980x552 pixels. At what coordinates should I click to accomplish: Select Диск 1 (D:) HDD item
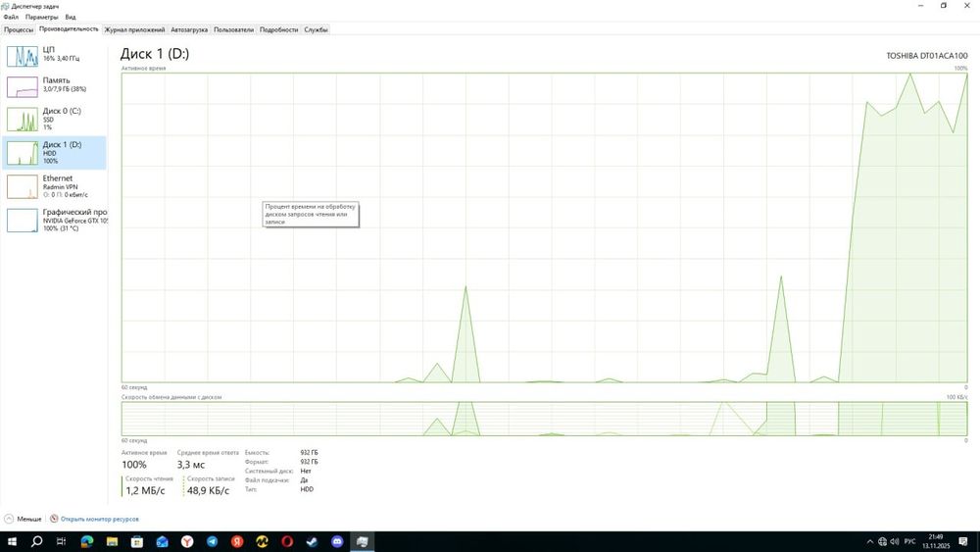pyautogui.click(x=54, y=153)
